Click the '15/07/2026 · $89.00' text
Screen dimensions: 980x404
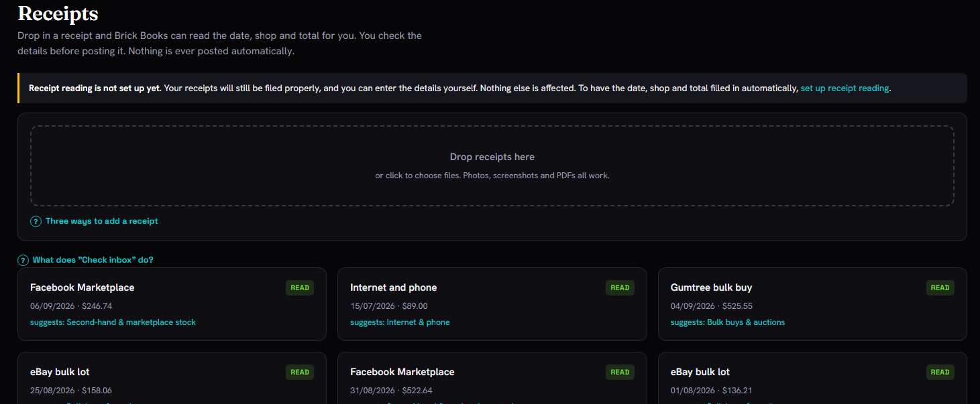pyautogui.click(x=388, y=306)
